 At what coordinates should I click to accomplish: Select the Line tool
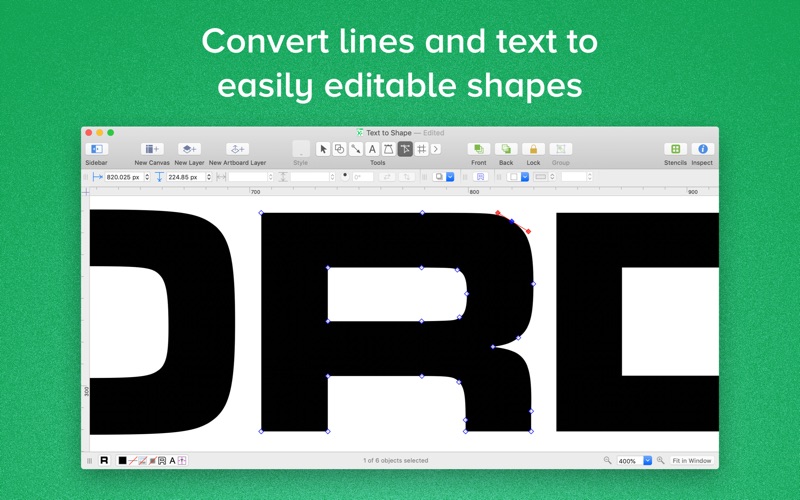(356, 149)
